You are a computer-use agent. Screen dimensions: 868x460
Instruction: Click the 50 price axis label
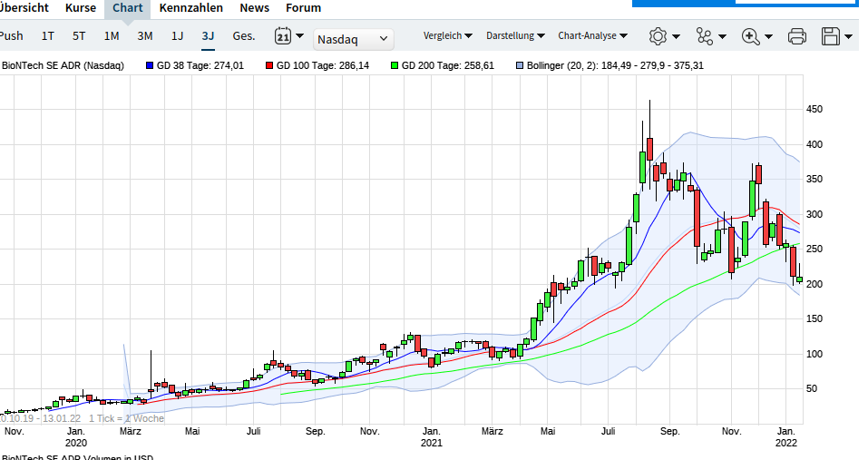pos(812,388)
